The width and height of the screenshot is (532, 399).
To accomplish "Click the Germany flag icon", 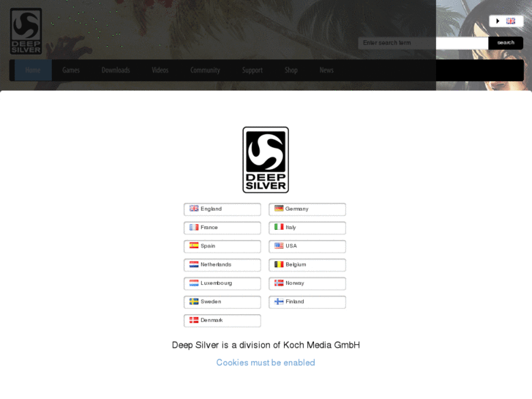I will 279,209.
